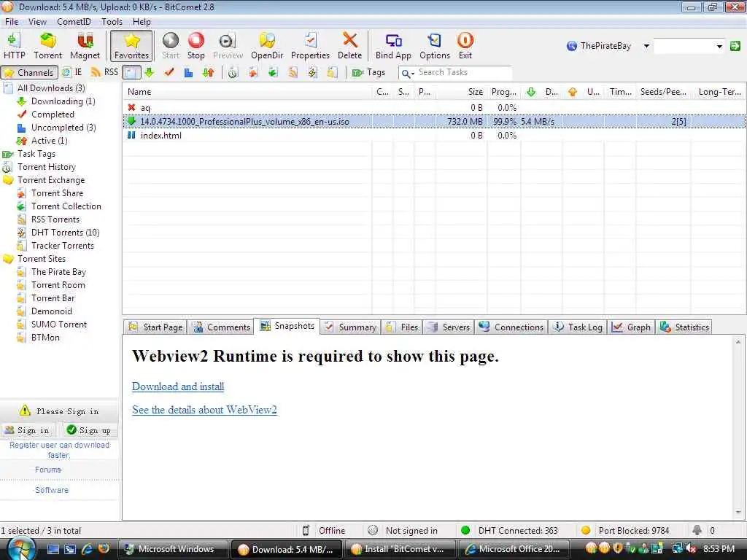
Task: Open Options from the toolbar
Action: point(435,46)
